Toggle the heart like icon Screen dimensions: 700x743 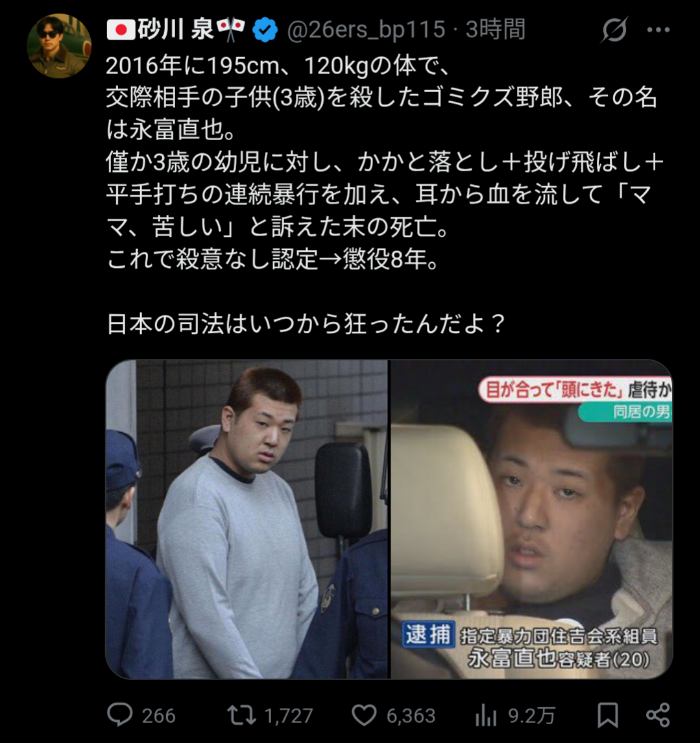coord(364,715)
